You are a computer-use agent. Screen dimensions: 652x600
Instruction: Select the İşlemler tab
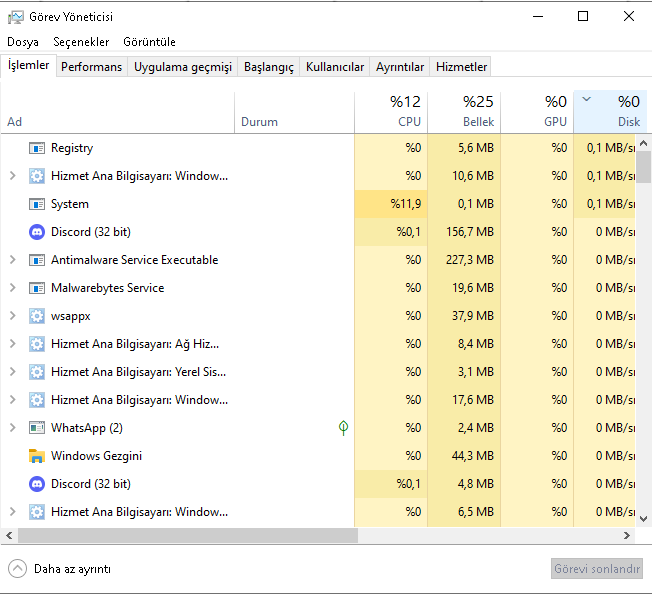pyautogui.click(x=28, y=65)
